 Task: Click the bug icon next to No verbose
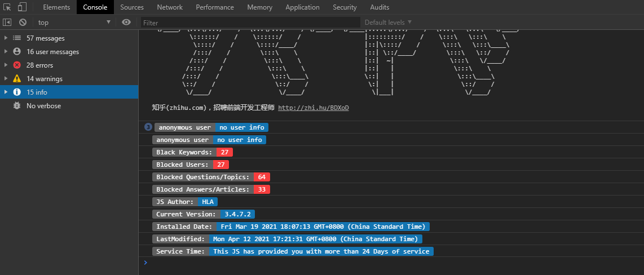click(x=17, y=106)
